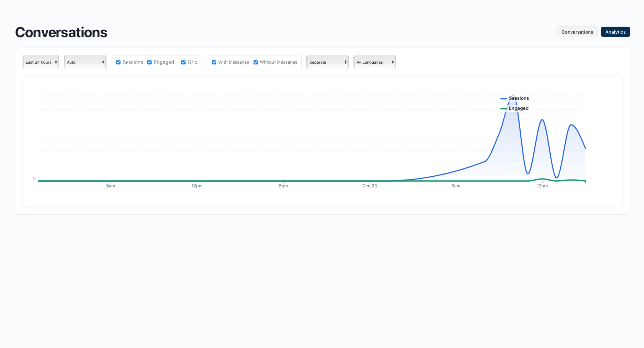Select the Analytics view button
The width and height of the screenshot is (644, 348).
pos(615,32)
